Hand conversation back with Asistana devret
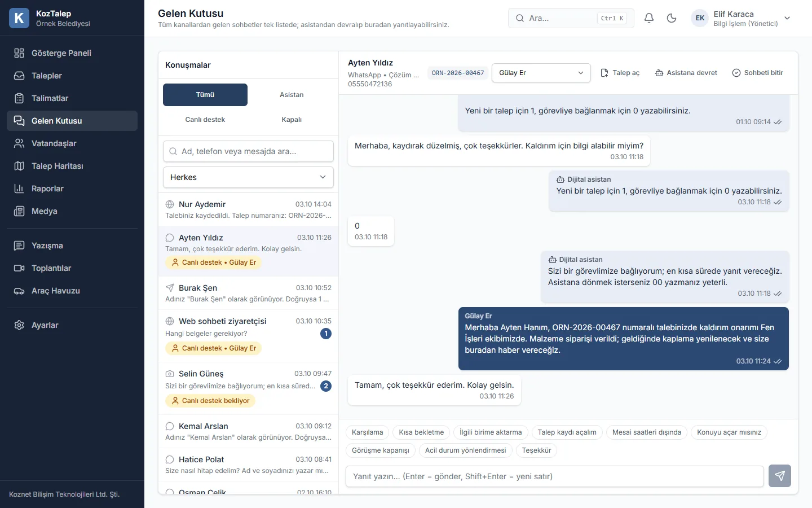 coord(686,73)
